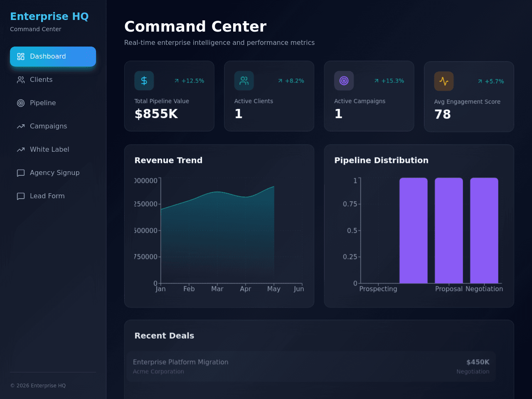This screenshot has width=532, height=399.
Task: Click the target icon on Active Campaigns card
Action: tap(344, 81)
